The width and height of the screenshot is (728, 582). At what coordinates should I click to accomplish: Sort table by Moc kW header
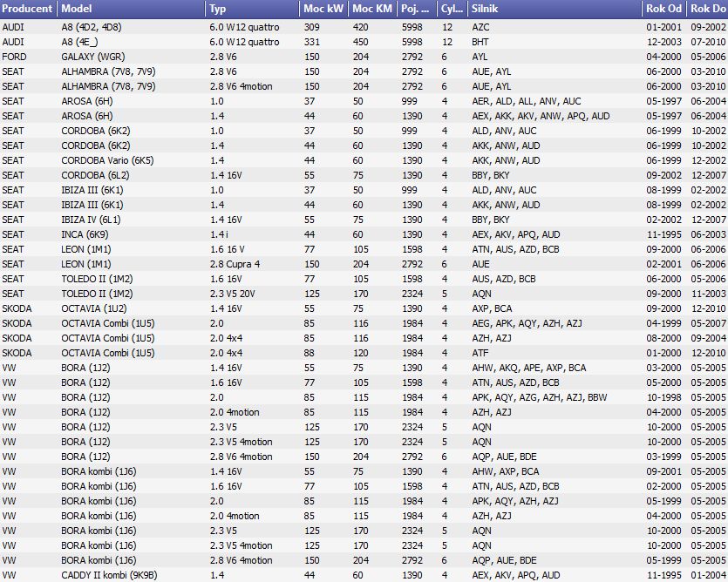point(323,9)
